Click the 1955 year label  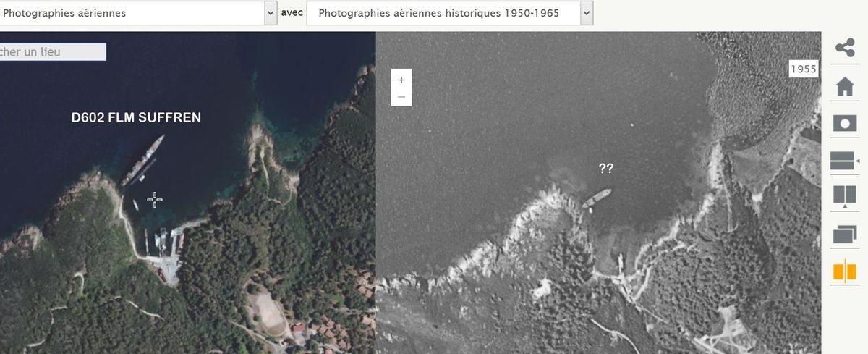[804, 69]
